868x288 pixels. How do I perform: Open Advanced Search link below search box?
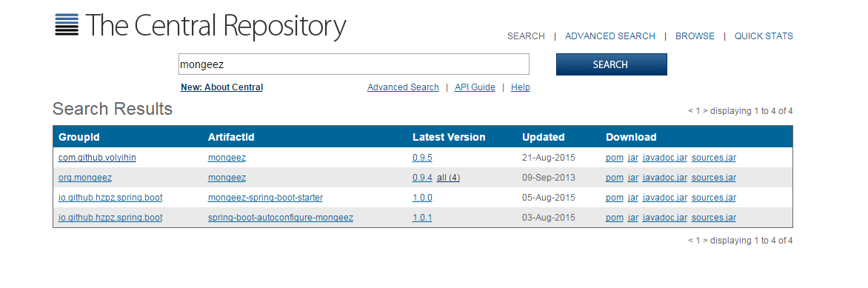(403, 87)
